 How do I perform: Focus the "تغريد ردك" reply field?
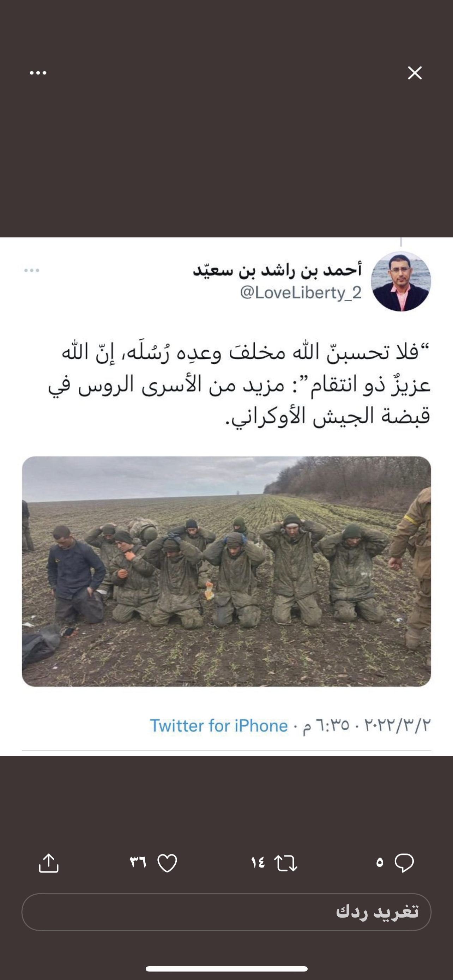[x=226, y=912]
